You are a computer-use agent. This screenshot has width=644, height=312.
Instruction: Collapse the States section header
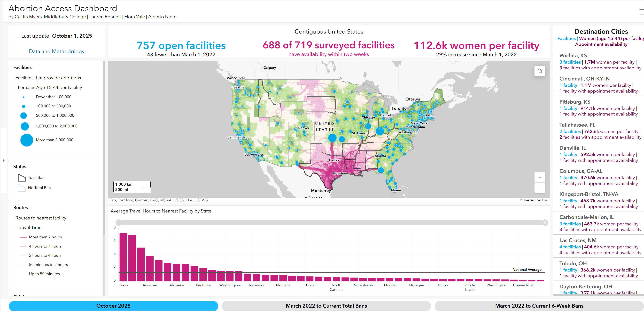(x=20, y=167)
